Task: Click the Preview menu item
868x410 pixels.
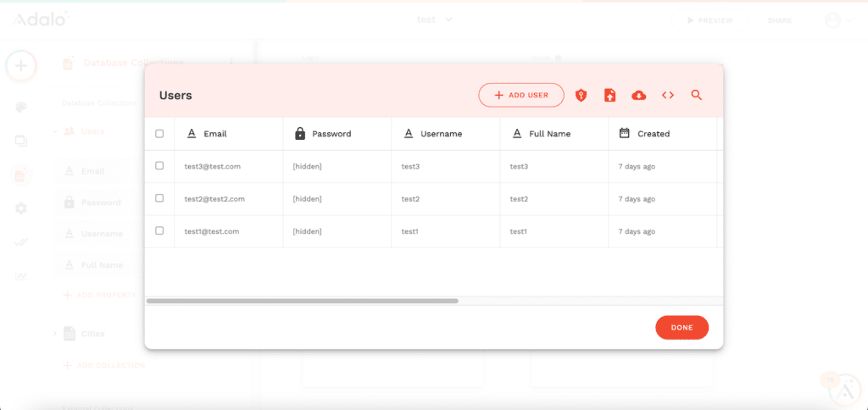Action: 710,20
